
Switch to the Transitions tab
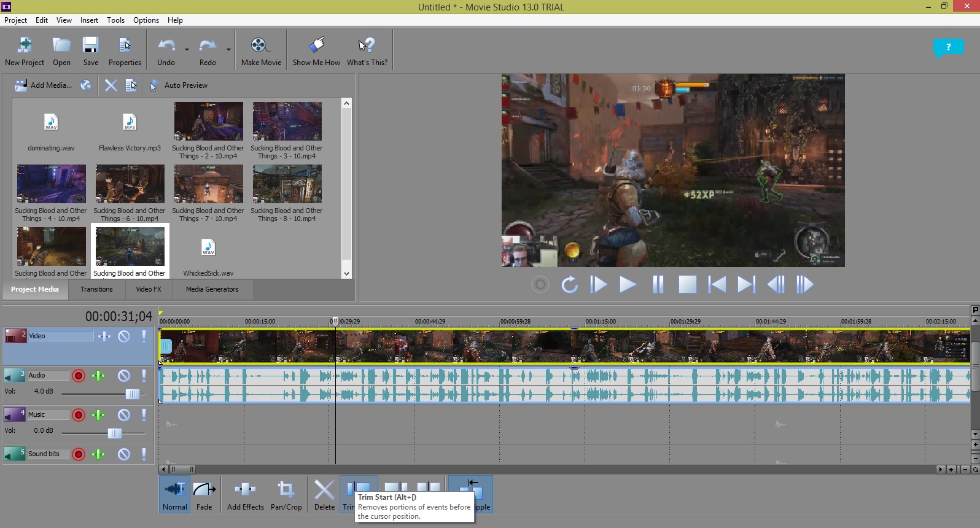pyautogui.click(x=96, y=289)
